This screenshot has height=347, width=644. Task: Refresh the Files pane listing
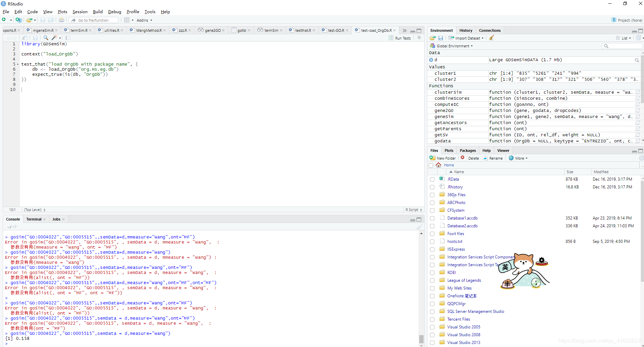[x=641, y=158]
